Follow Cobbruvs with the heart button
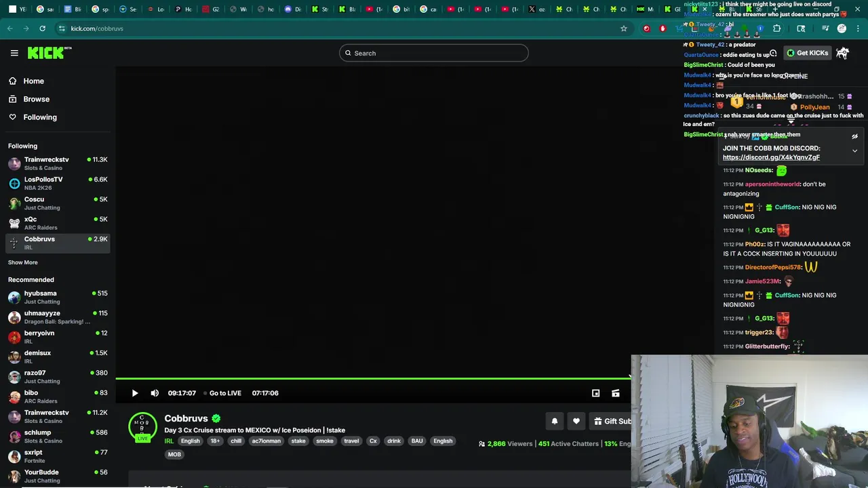 (576, 421)
